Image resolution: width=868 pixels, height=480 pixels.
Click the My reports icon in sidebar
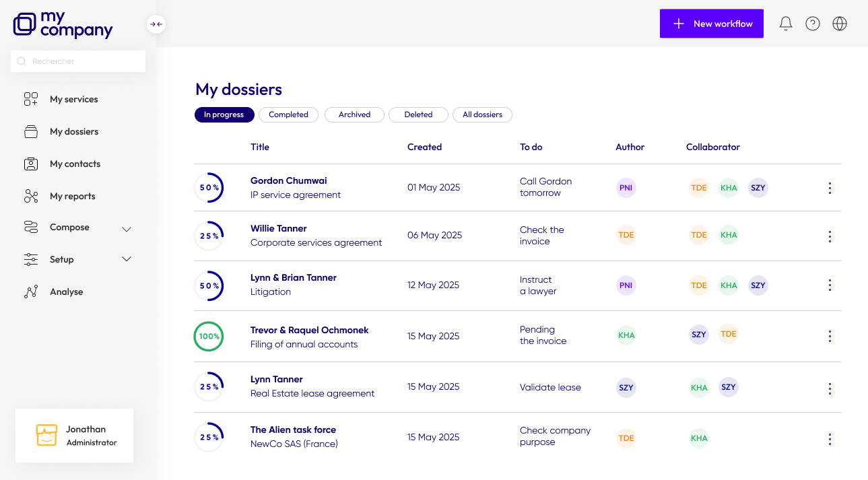click(x=31, y=197)
